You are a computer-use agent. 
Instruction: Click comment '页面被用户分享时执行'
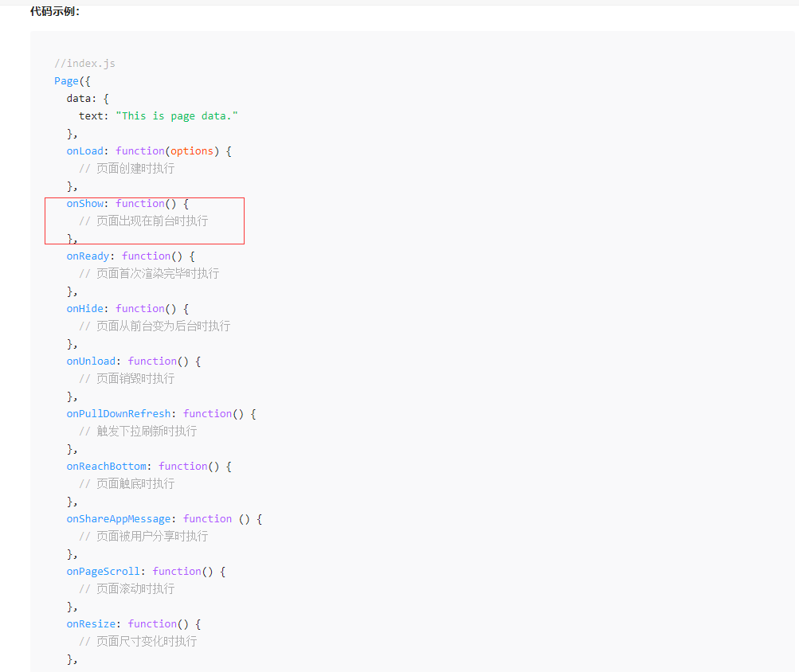tap(152, 536)
